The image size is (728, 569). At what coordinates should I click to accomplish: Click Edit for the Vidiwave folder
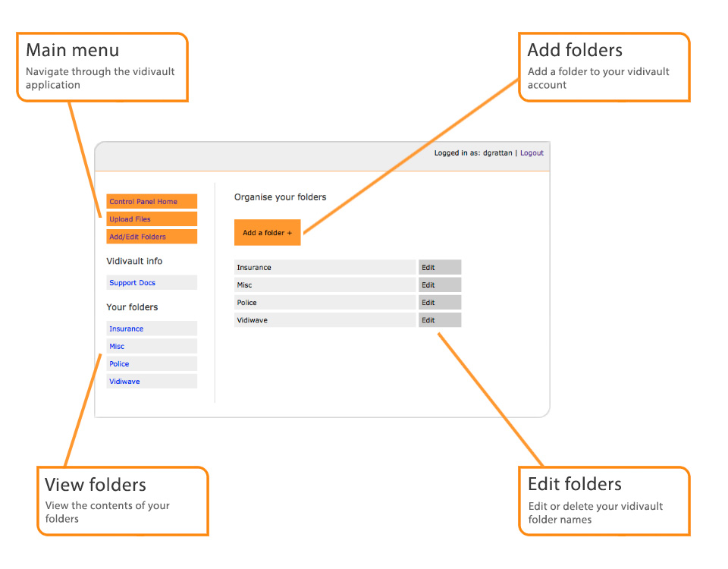click(439, 320)
